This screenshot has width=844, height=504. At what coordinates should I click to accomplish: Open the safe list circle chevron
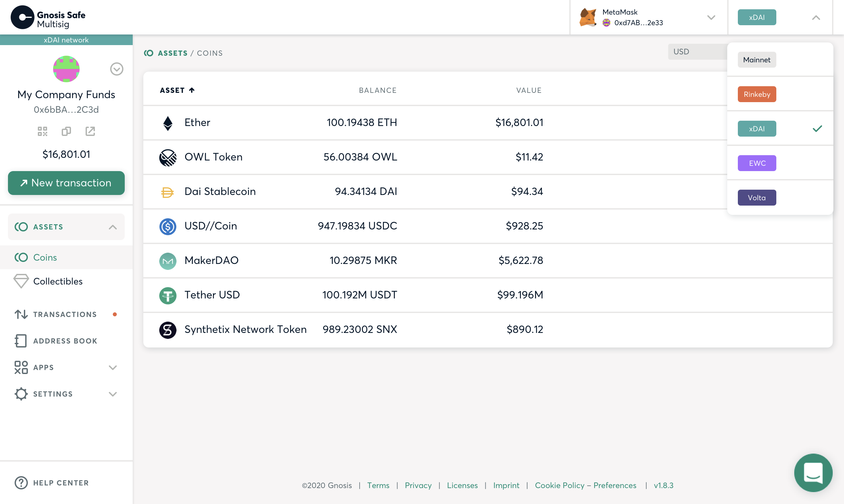tap(116, 69)
